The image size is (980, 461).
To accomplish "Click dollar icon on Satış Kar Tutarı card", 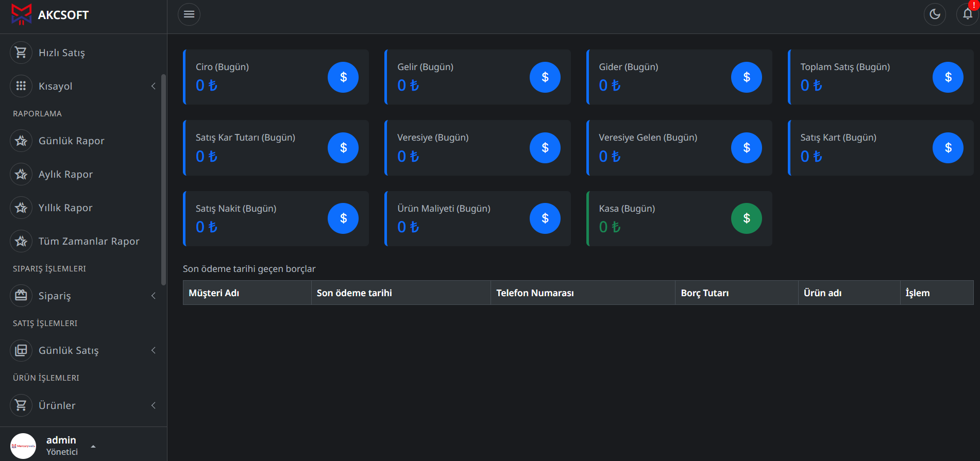I will tap(343, 148).
